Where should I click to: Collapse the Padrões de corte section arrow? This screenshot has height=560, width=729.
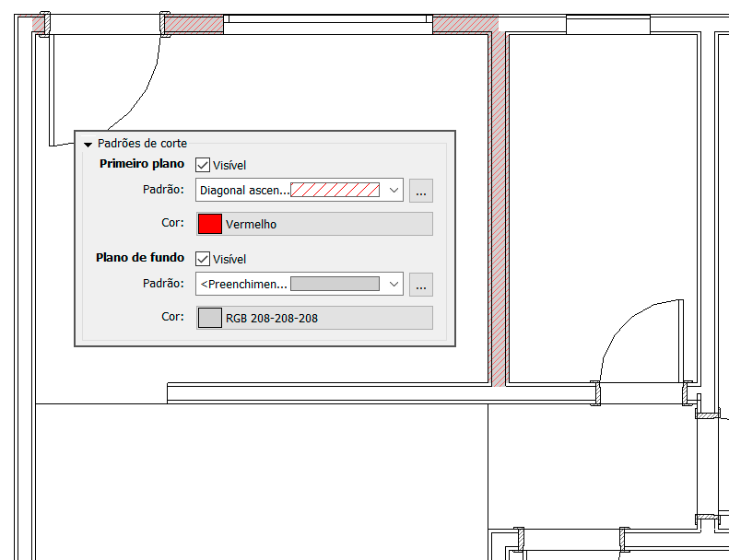pos(88,144)
